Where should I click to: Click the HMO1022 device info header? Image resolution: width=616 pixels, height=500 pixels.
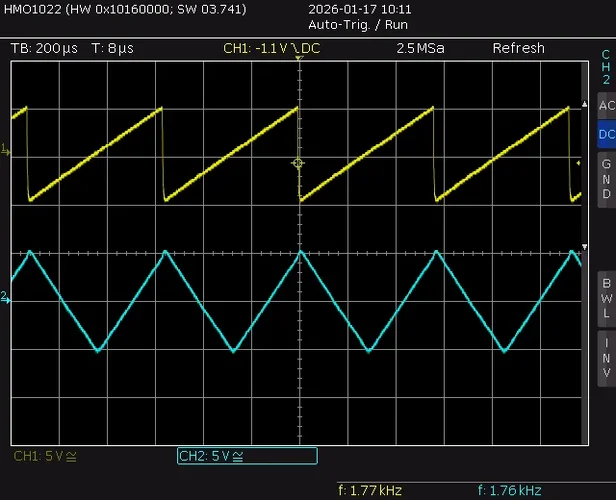tap(125, 9)
